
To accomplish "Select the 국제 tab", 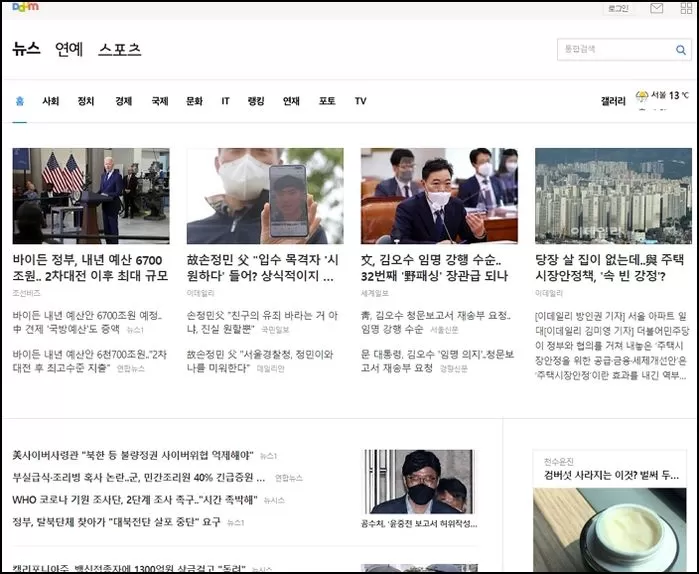I will [x=160, y=101].
